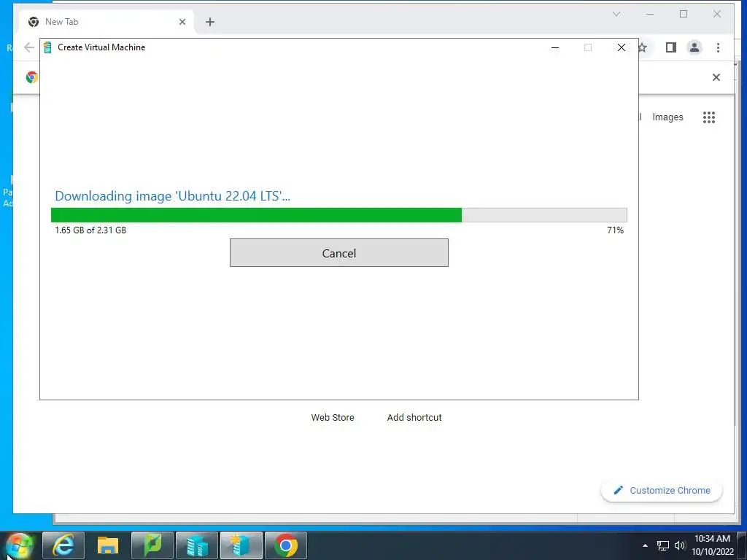Viewport: 747px width, 560px height.
Task: Open the Web Store shortcut
Action: pos(333,417)
